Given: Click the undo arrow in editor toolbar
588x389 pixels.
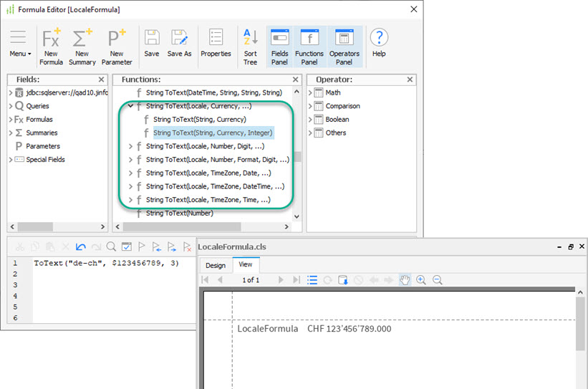Looking at the screenshot, I should (80, 246).
